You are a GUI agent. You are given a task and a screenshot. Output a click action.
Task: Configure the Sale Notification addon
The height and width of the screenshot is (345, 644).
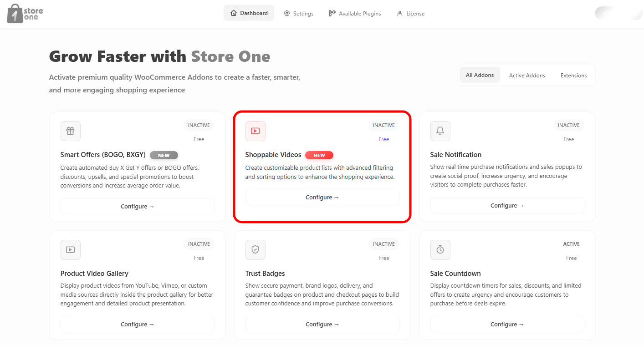tap(507, 205)
